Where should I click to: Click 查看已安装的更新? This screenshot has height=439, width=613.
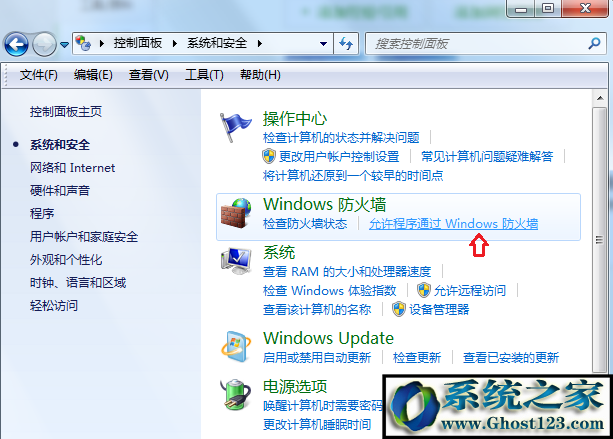click(x=511, y=357)
